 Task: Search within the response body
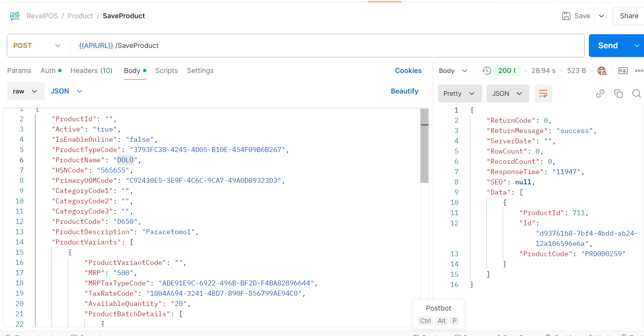pos(636,94)
